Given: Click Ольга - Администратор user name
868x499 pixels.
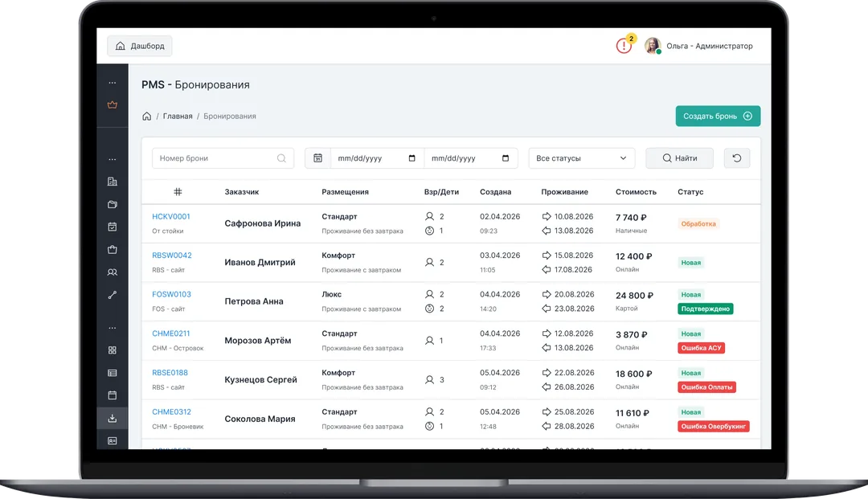Looking at the screenshot, I should [x=710, y=46].
